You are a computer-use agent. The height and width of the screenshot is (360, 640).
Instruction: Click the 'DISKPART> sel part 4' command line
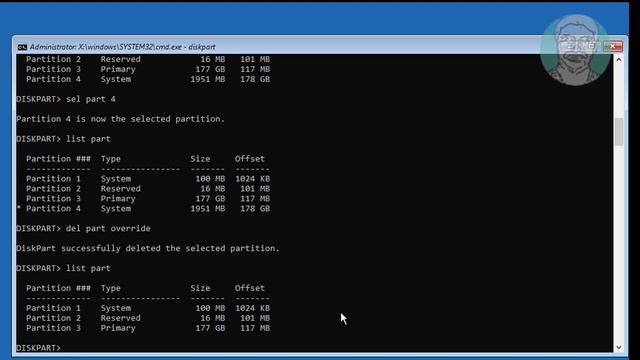pyautogui.click(x=66, y=99)
